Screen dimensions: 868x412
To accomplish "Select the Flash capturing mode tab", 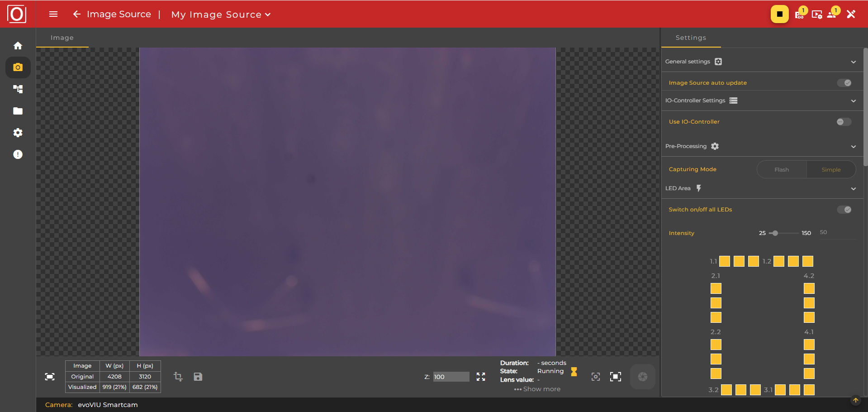I will [x=781, y=169].
